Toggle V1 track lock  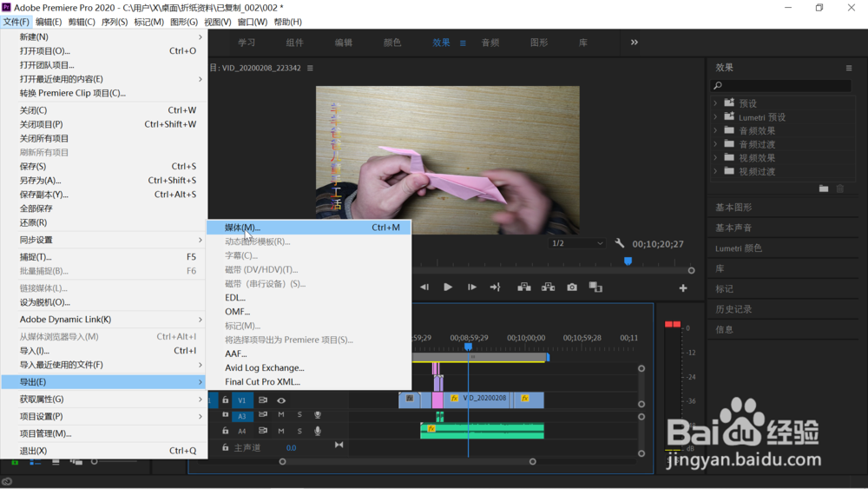tap(226, 400)
